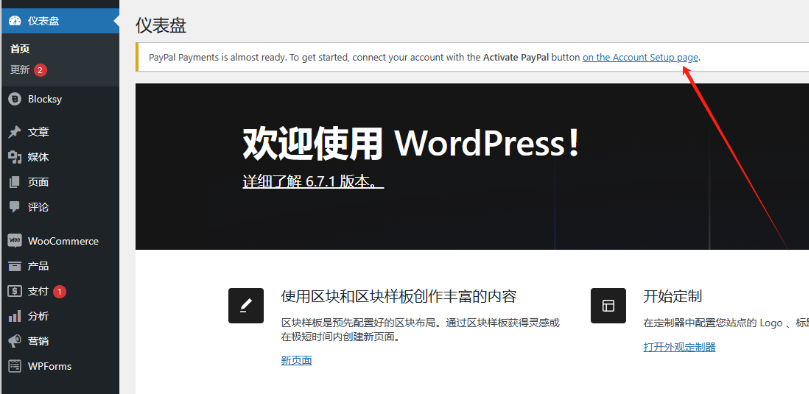Click the pencil edit icon tile

coord(246,306)
